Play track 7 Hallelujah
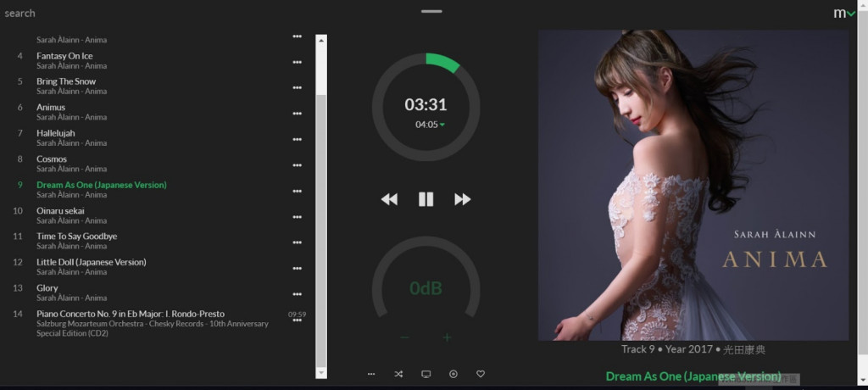This screenshot has height=390, width=868. (x=158, y=138)
